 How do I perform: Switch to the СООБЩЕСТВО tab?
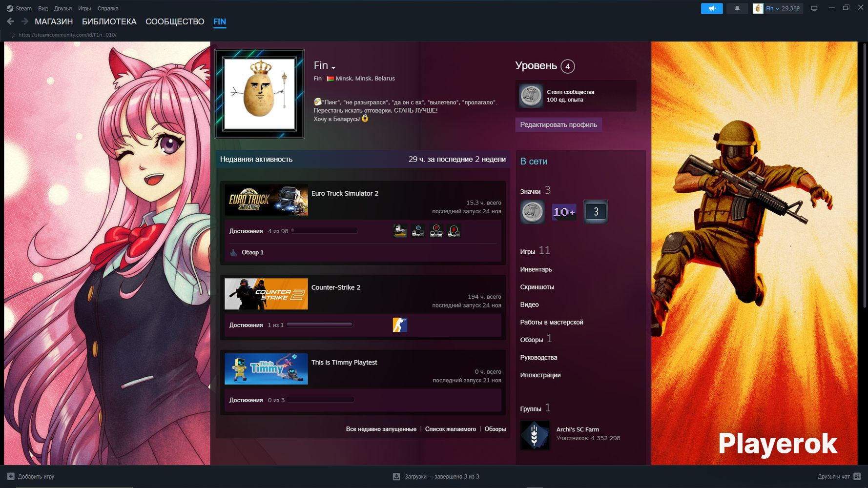point(175,21)
